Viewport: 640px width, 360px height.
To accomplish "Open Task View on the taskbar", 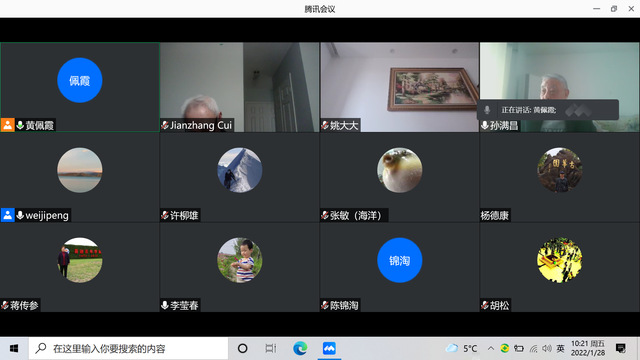I will (x=271, y=348).
